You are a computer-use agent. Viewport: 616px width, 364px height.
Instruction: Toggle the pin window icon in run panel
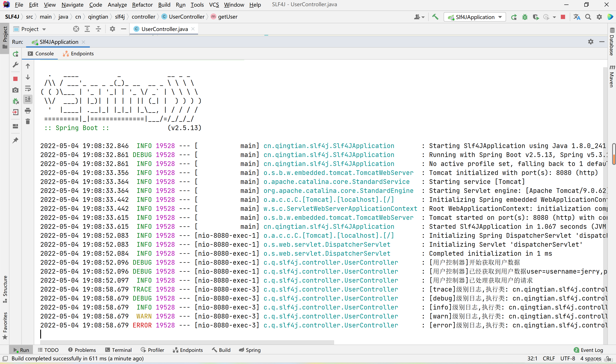[15, 140]
